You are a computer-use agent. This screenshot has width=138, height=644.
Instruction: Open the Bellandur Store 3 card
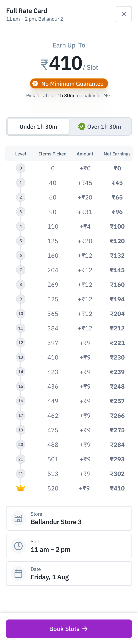pos(69,518)
